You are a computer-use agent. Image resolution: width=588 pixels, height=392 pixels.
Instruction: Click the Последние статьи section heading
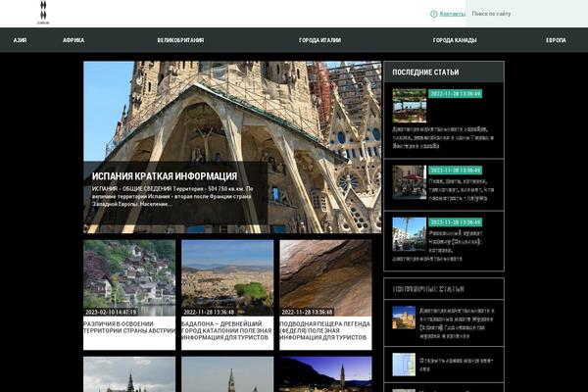point(425,72)
